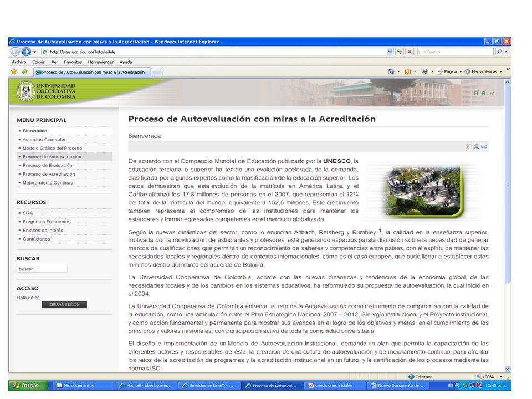Open the search provider options dropdown
Image resolution: width=532 pixels, height=399 pixels.
pyautogui.click(x=507, y=52)
